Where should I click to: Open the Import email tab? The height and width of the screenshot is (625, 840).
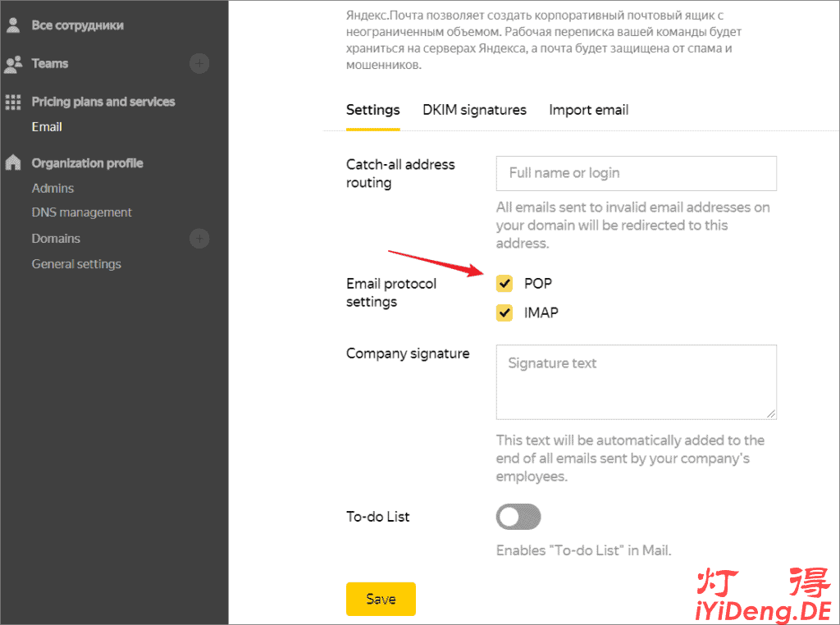(588, 110)
